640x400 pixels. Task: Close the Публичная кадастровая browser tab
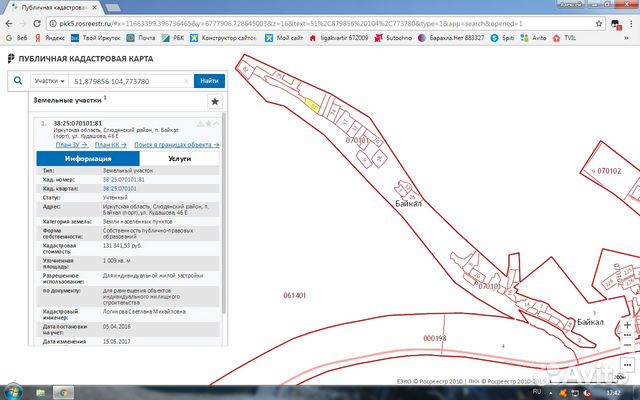[95, 7]
